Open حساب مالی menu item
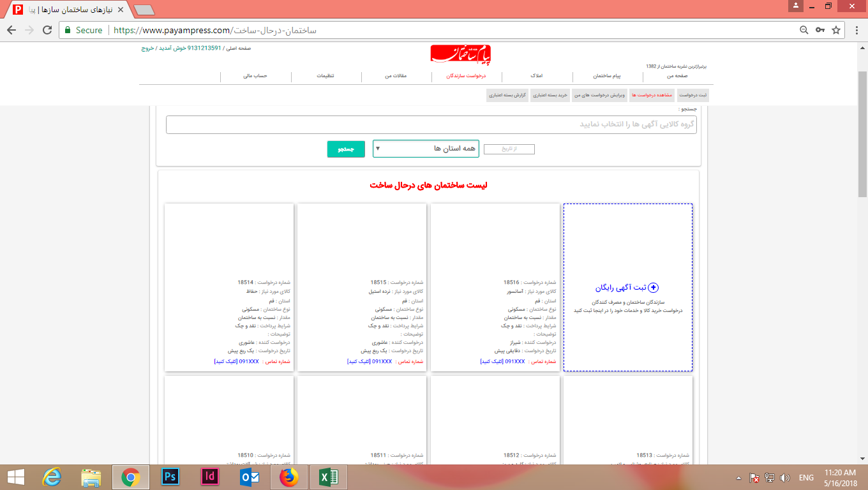The width and height of the screenshot is (868, 490). (x=255, y=76)
